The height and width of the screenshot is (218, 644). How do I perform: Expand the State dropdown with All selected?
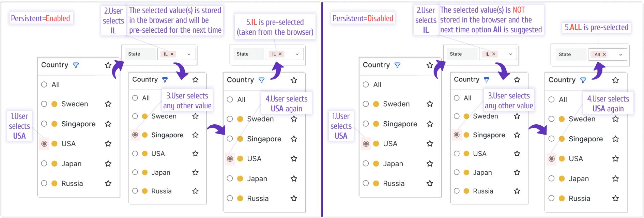click(x=621, y=54)
